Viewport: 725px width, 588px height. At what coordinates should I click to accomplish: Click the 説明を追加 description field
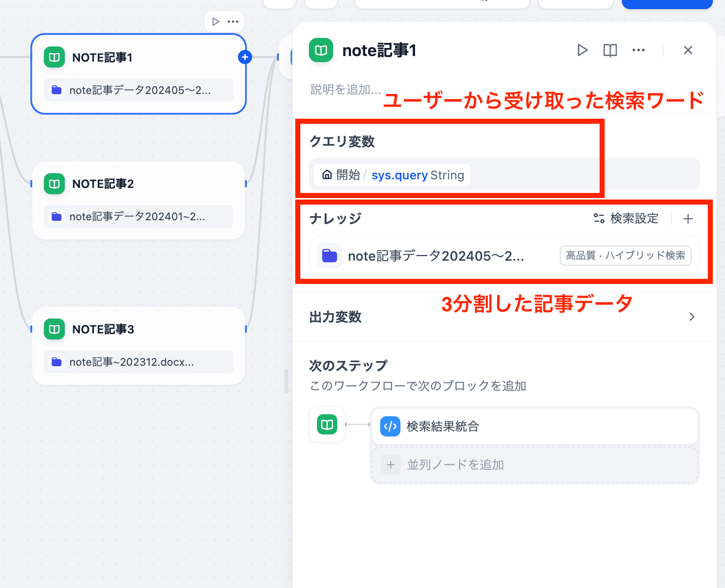pos(345,89)
